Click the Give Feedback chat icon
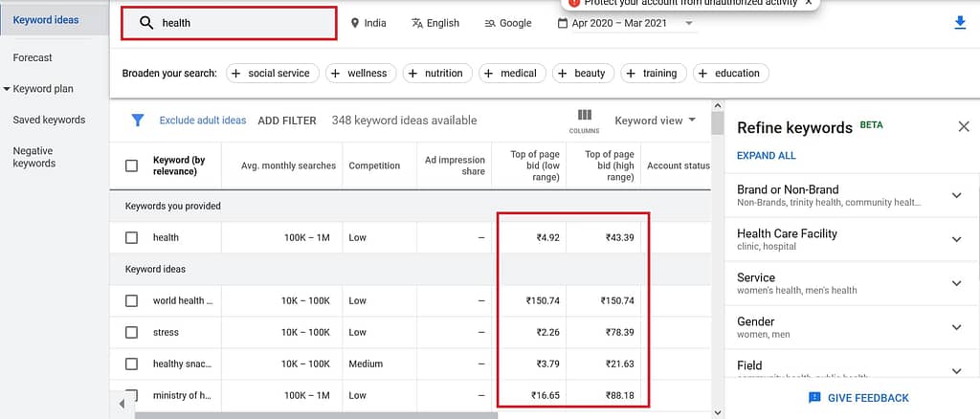 point(814,398)
